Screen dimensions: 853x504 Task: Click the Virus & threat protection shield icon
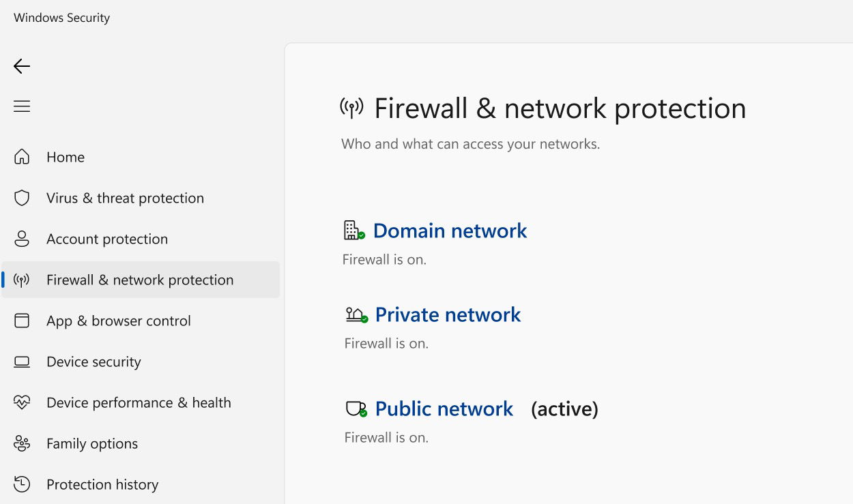(22, 198)
